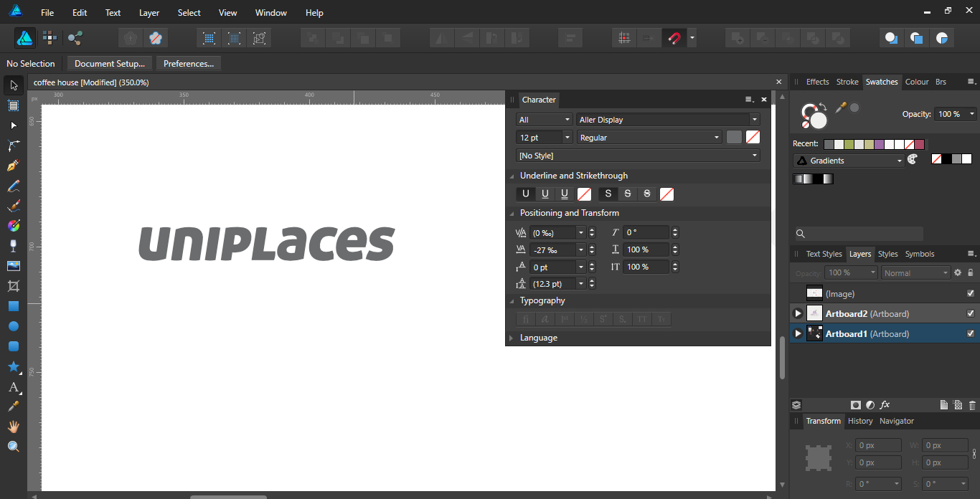
Task: Expand Artboard1 layer contents
Action: (797, 333)
